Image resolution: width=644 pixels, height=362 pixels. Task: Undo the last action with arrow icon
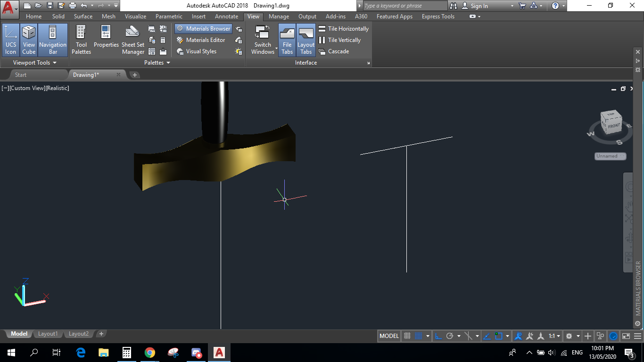click(x=84, y=6)
